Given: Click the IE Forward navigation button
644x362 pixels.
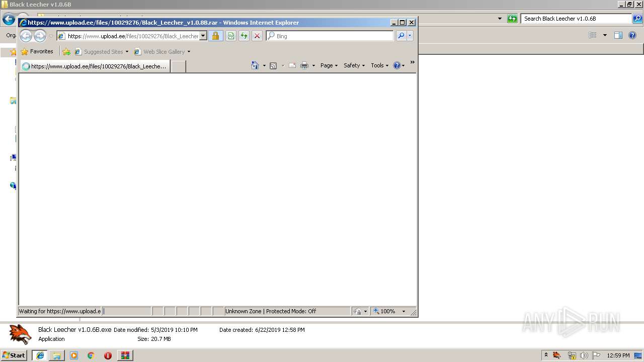Looking at the screenshot, I should (40, 36).
